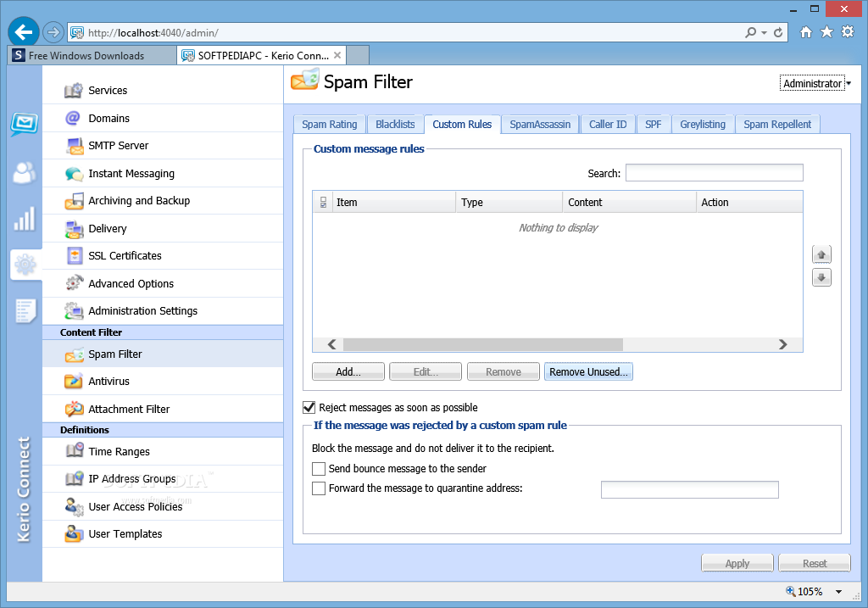The image size is (868, 608).
Task: Open the address bar search dropdown arrow
Action: coord(764,33)
